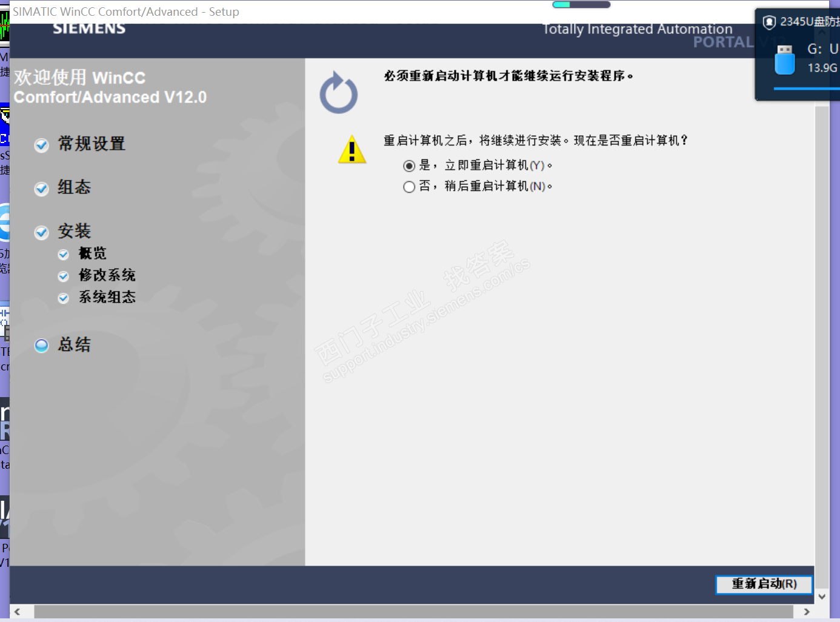
Task: Click the vertical scrollbar down arrow
Action: tap(822, 597)
